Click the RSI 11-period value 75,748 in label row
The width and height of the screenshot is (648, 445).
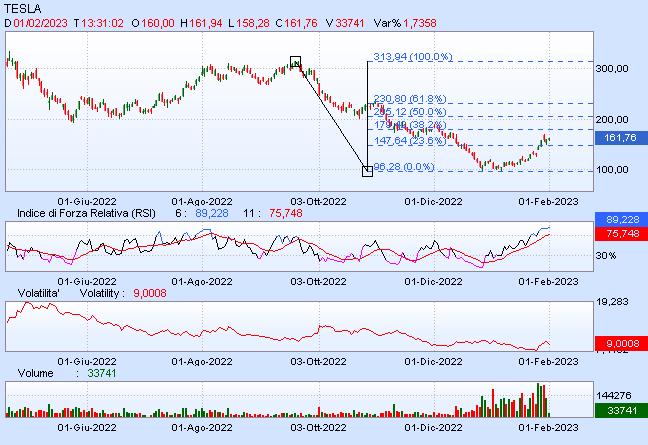click(x=286, y=214)
